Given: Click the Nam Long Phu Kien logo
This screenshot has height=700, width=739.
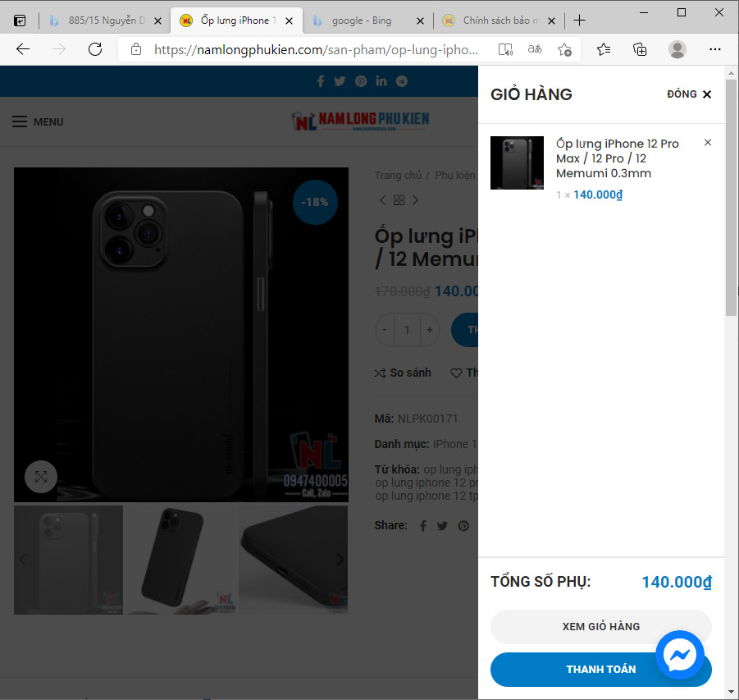Looking at the screenshot, I should (360, 121).
